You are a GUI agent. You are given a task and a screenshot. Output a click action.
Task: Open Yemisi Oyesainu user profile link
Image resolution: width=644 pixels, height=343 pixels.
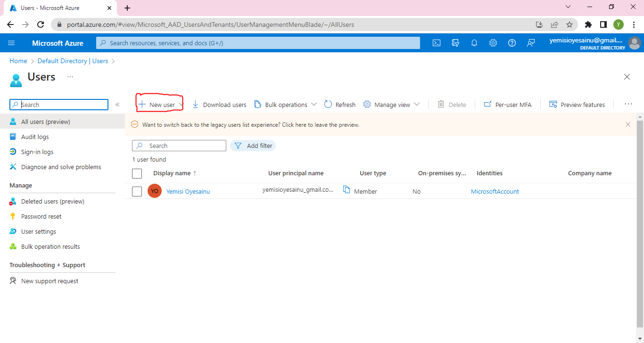[188, 192]
